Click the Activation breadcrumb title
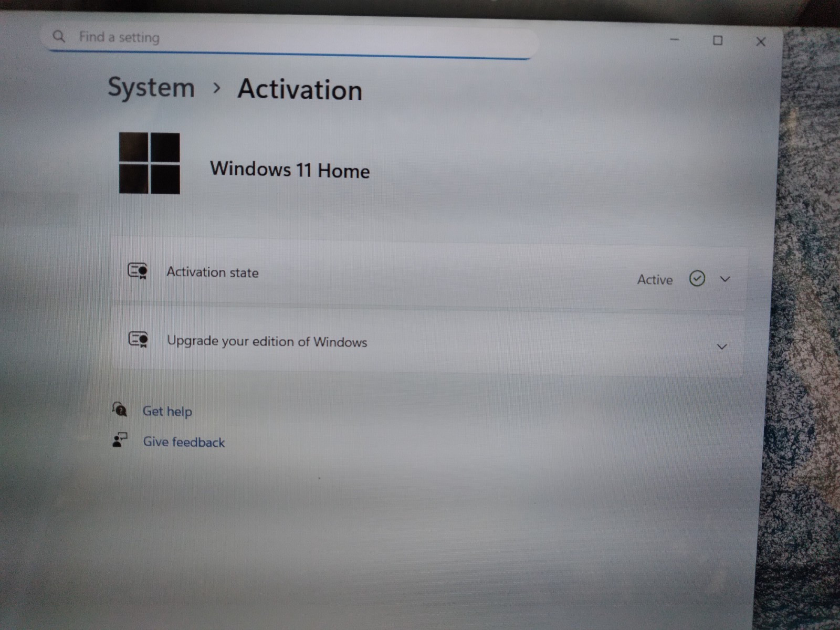 [x=300, y=89]
